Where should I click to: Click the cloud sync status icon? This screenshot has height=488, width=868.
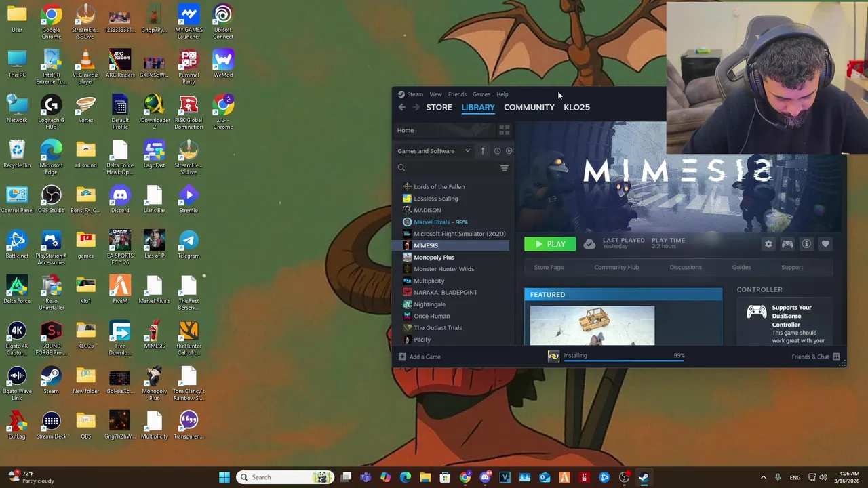pyautogui.click(x=589, y=244)
